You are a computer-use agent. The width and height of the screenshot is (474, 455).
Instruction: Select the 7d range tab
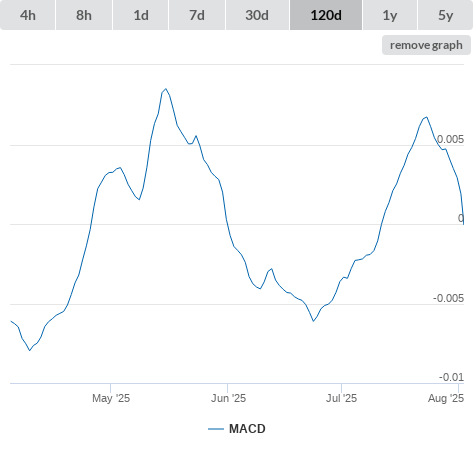pyautogui.click(x=197, y=15)
